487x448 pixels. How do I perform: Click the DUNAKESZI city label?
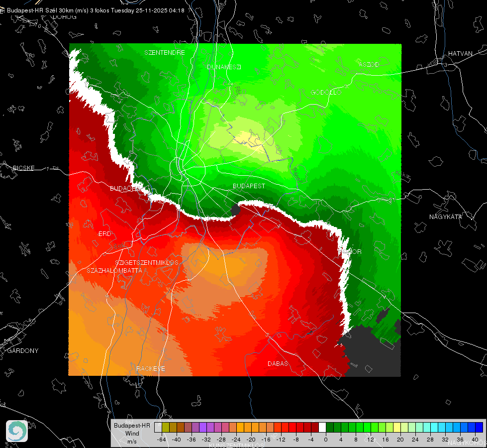tap(224, 67)
